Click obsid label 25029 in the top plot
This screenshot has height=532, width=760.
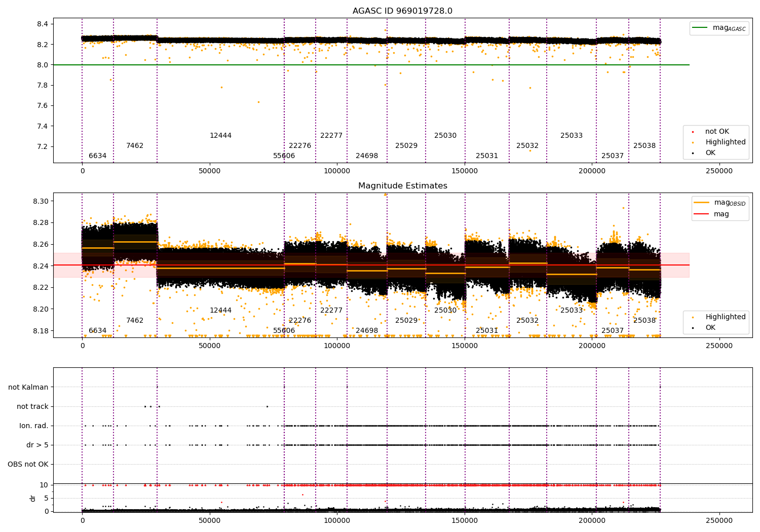(406, 146)
